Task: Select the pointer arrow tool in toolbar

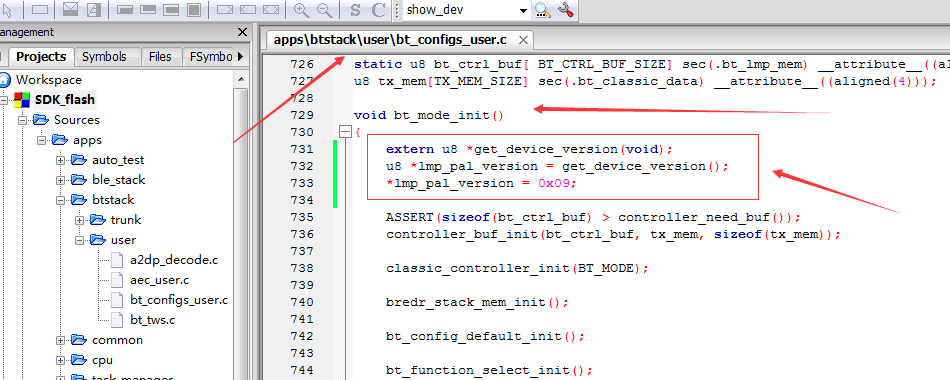Action: [7, 9]
